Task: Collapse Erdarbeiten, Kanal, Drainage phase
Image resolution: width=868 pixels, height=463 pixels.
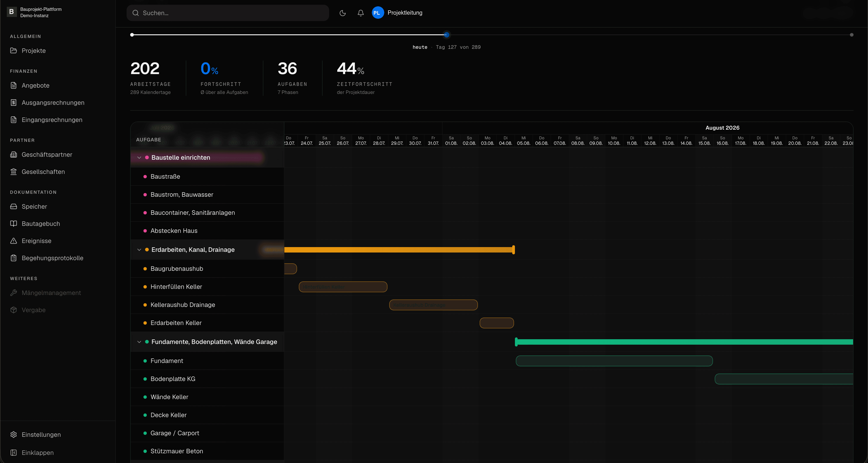Action: click(139, 250)
